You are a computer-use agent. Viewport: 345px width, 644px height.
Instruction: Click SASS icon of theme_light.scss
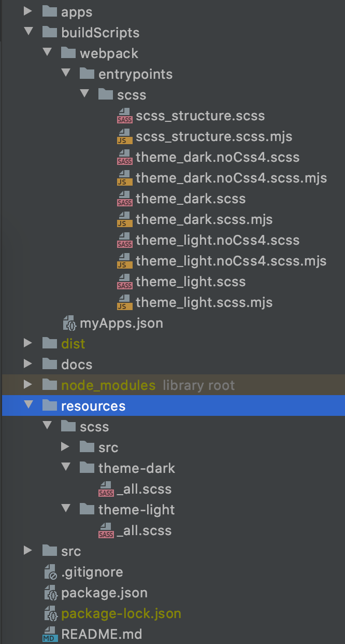pyautogui.click(x=124, y=282)
